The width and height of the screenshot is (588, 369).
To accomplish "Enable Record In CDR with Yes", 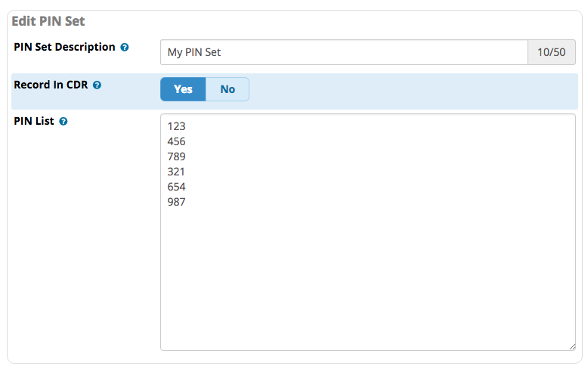I will (x=183, y=89).
